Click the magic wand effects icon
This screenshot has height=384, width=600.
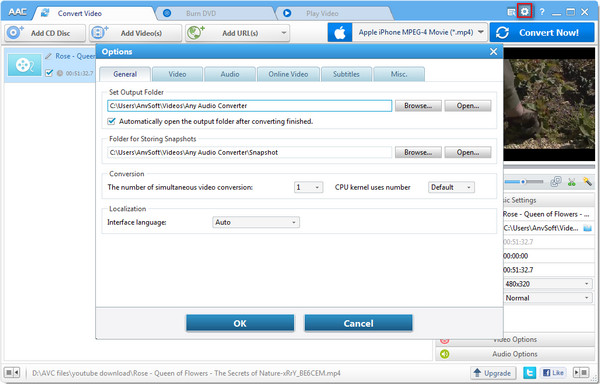point(587,182)
